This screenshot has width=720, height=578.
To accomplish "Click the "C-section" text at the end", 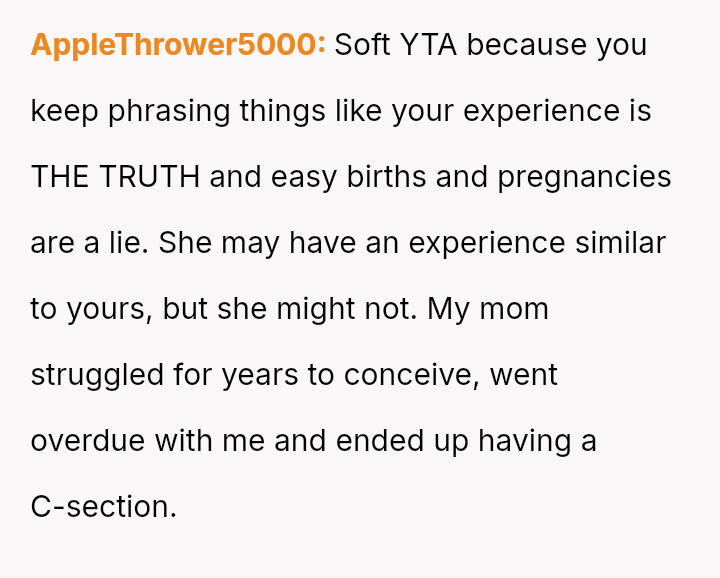I will [x=103, y=507].
